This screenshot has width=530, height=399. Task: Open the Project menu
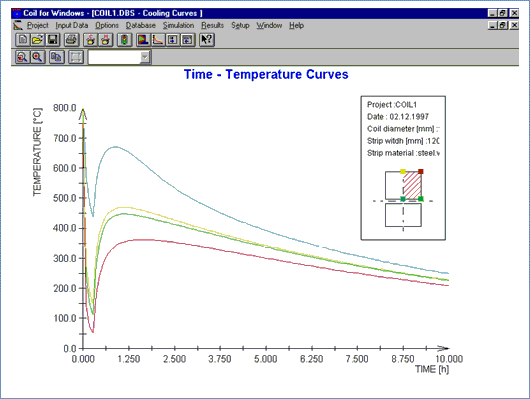[38, 25]
